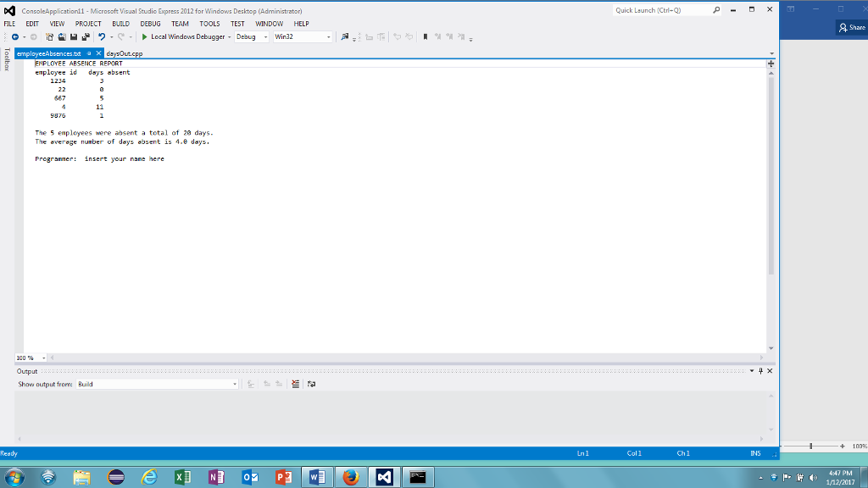Viewport: 868px width, 488px height.
Task: Click the Find in Files toolbar icon
Action: [343, 36]
